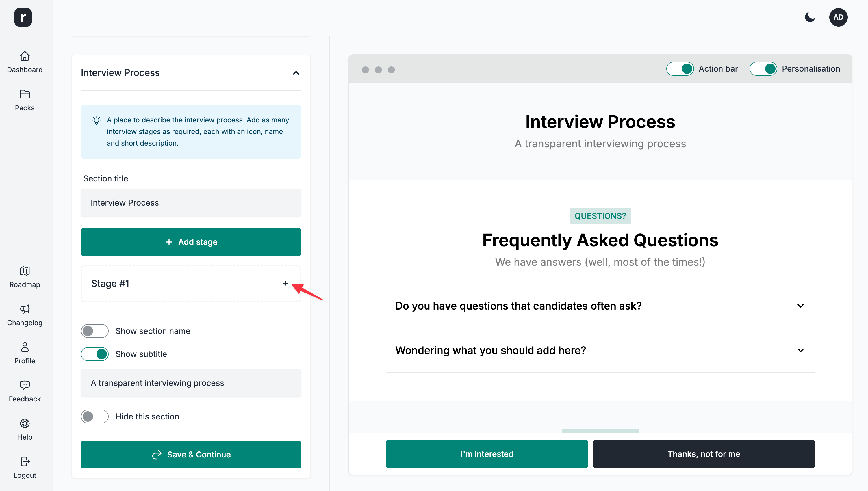Click the Section title input field

[191, 203]
